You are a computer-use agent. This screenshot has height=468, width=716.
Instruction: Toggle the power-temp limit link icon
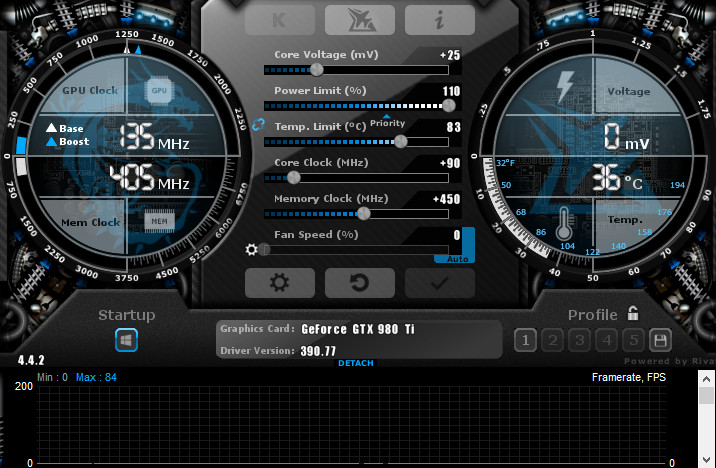coord(258,125)
